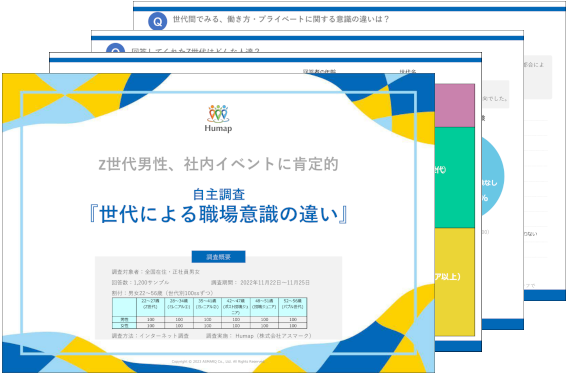
Task: Click the blue Q icon on back slide
Action: pyautogui.click(x=157, y=21)
